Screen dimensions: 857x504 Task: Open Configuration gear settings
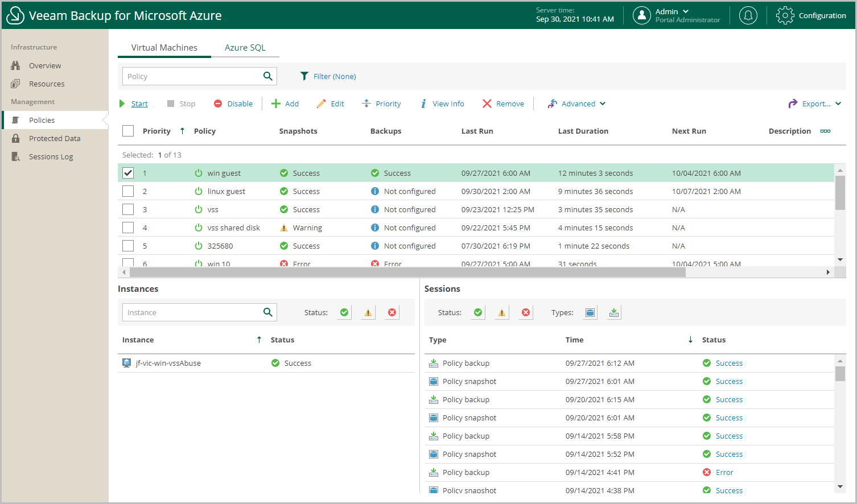(811, 15)
